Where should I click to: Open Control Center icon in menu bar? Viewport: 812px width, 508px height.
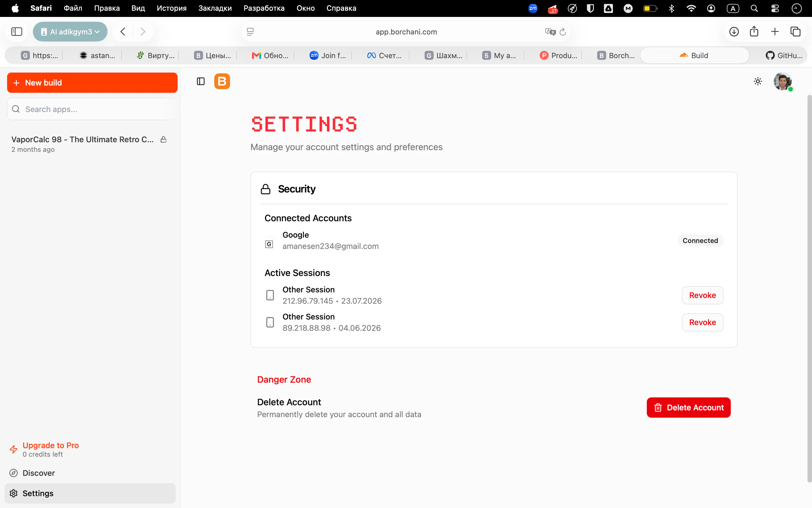click(775, 8)
